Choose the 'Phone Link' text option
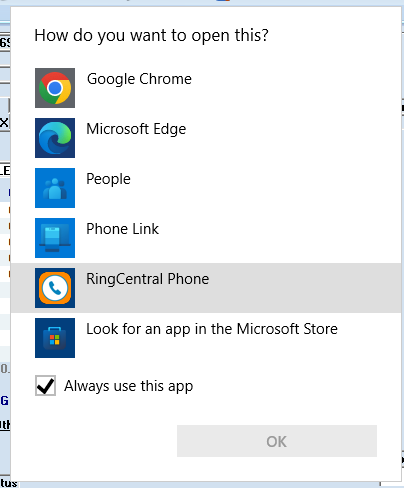The image size is (404, 488). point(122,229)
